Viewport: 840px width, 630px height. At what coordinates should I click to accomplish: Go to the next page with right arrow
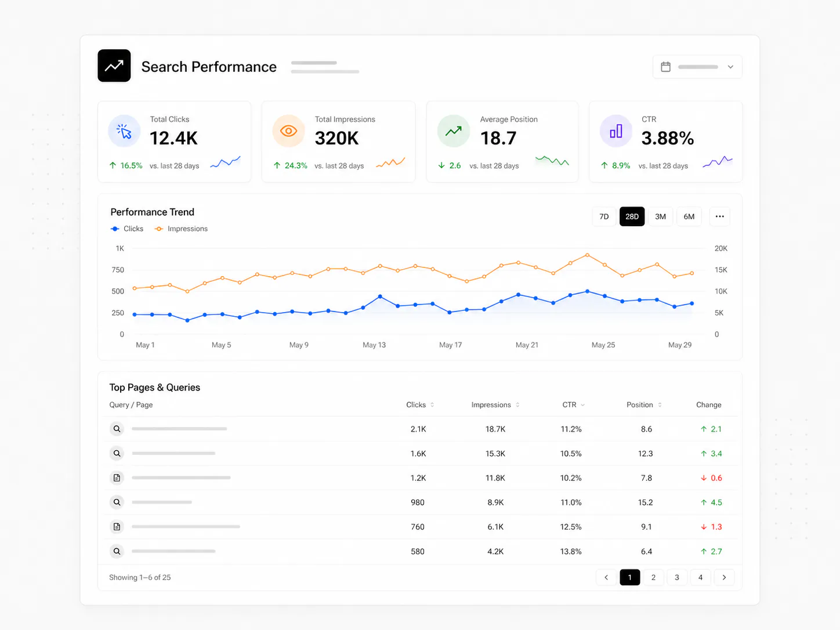tap(724, 577)
